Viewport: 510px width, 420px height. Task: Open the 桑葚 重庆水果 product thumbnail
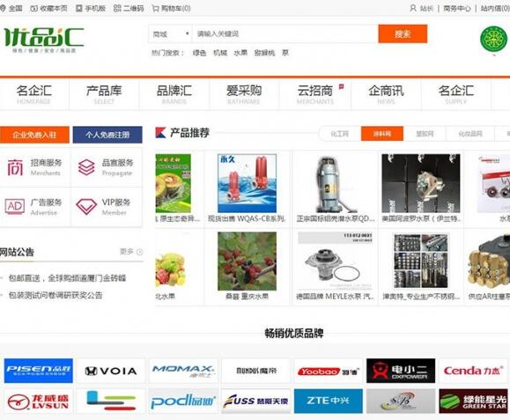tap(247, 261)
